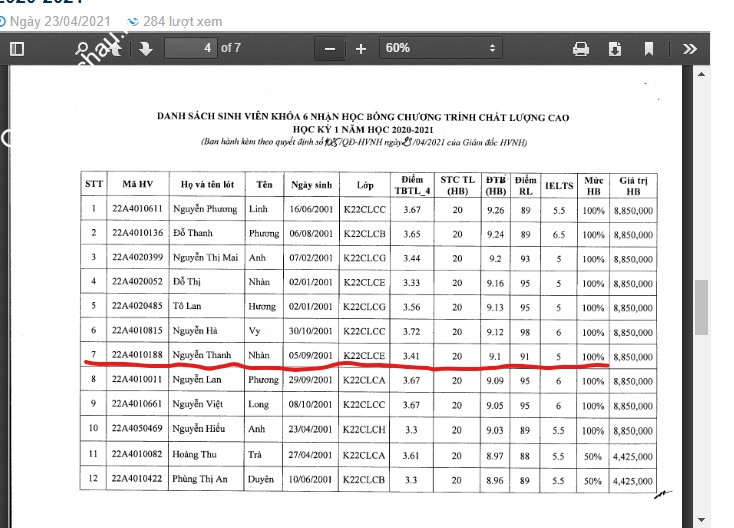The image size is (734, 528).
Task: Open the 60% zoom level dropdown
Action: (x=440, y=48)
